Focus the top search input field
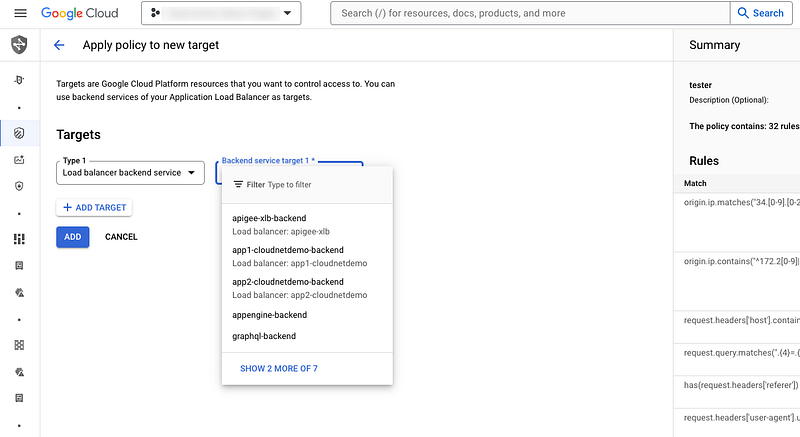Screen dimensions: 800x437 [x=530, y=13]
